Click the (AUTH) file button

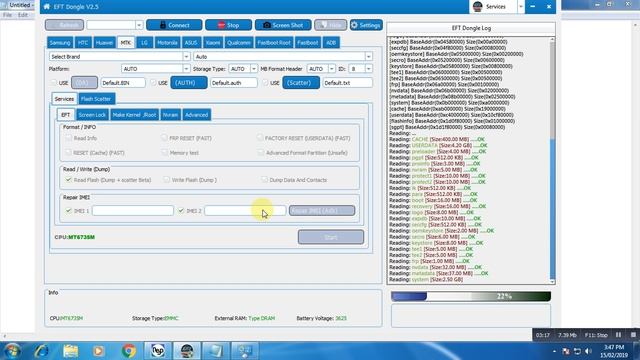[189, 82]
